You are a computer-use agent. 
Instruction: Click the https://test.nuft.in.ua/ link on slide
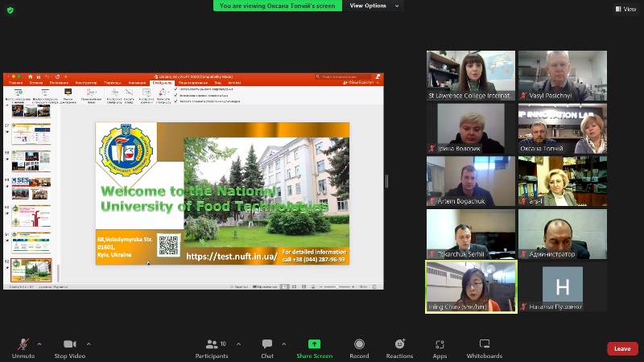point(232,257)
